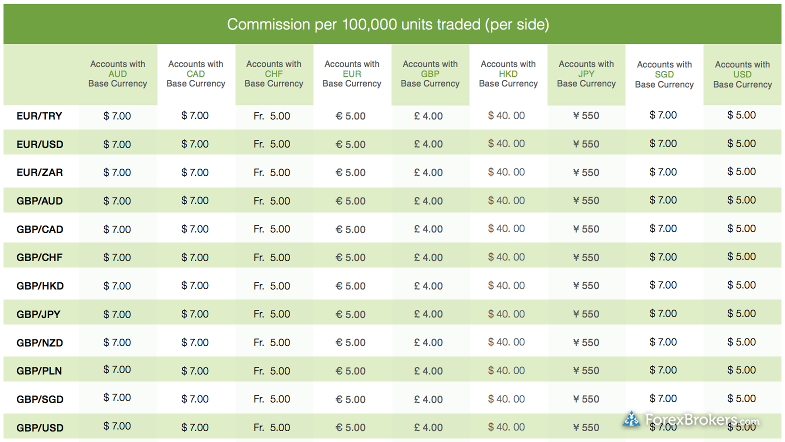Click the £ 4.00 cell in GBP/NZD row
This screenshot has width=785, height=442.
click(x=429, y=342)
